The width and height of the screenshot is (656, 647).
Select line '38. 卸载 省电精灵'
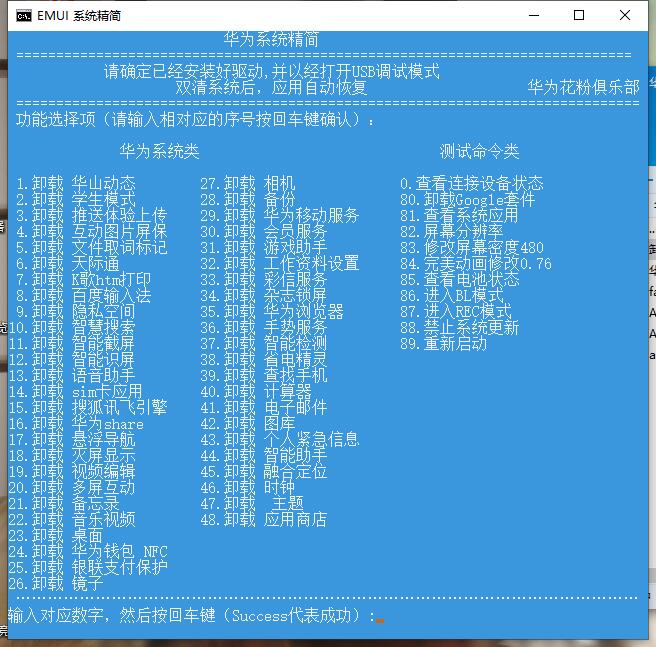pyautogui.click(x=264, y=359)
